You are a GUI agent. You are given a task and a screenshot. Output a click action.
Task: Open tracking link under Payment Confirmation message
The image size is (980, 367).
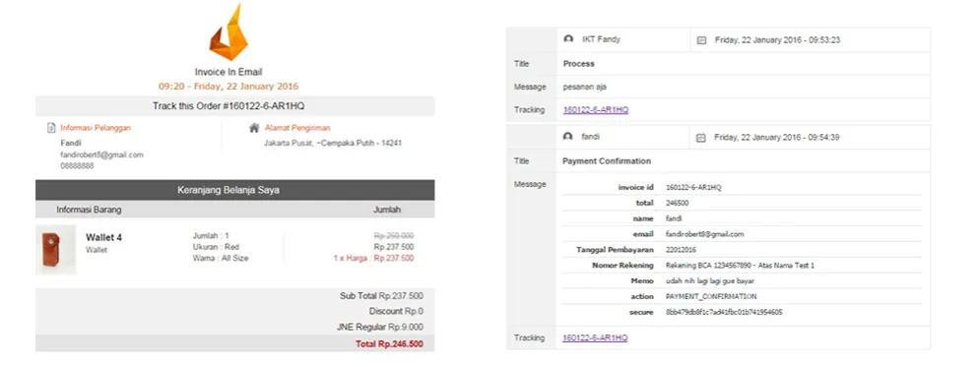595,337
